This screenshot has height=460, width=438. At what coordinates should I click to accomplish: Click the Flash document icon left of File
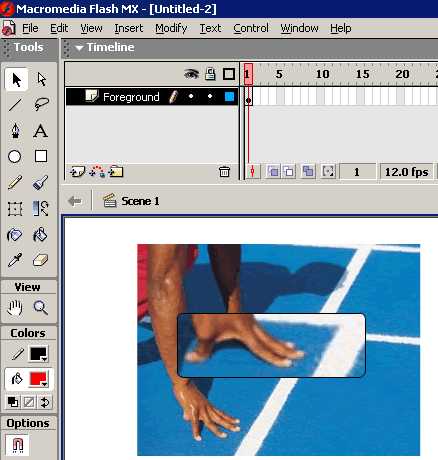pyautogui.click(x=8, y=28)
